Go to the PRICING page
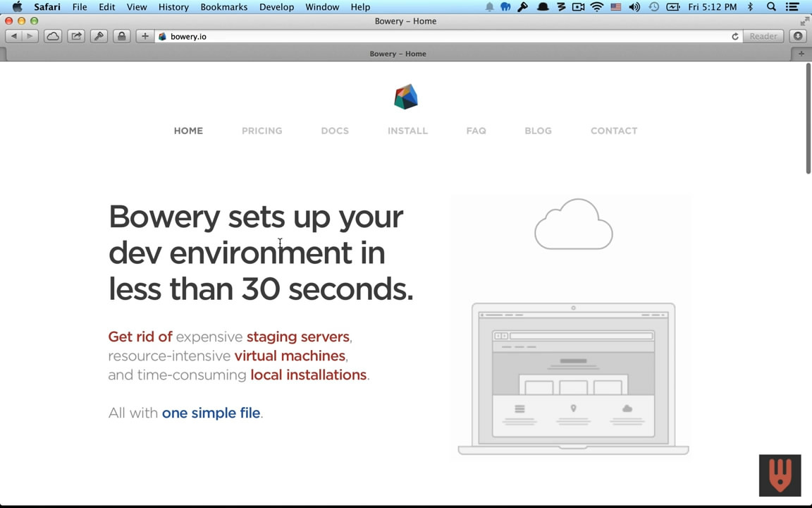This screenshot has width=812, height=508. 262,131
